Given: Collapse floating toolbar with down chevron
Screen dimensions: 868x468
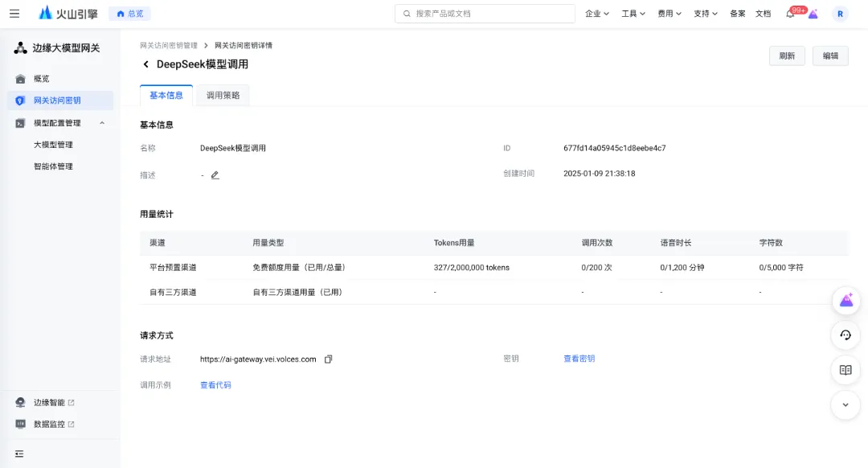Looking at the screenshot, I should pyautogui.click(x=845, y=404).
